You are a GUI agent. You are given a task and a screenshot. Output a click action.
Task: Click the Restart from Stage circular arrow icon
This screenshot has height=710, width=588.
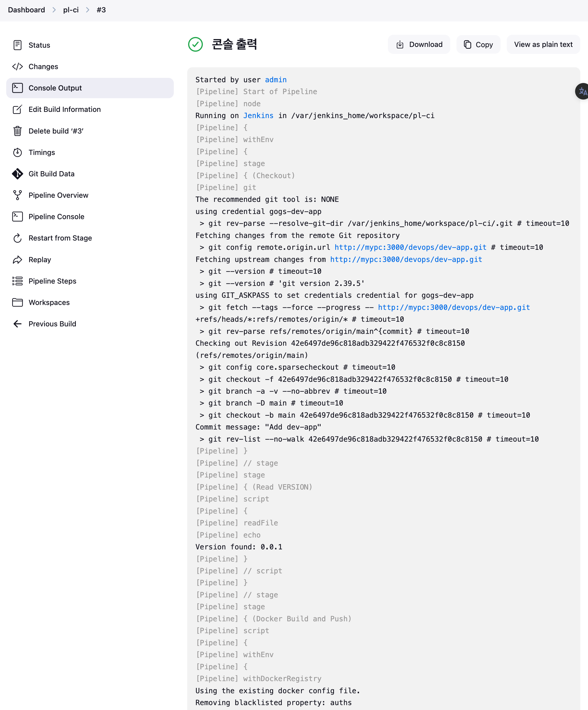pos(18,238)
